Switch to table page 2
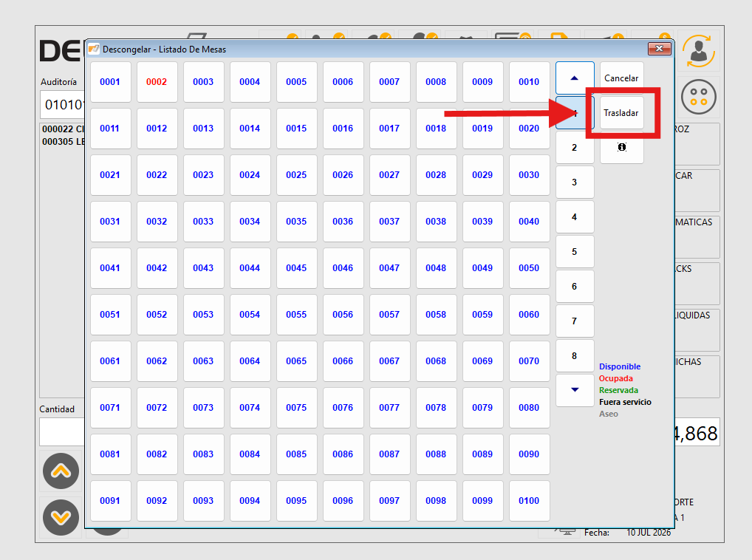Viewport: 752px width, 560px height. tap(575, 148)
